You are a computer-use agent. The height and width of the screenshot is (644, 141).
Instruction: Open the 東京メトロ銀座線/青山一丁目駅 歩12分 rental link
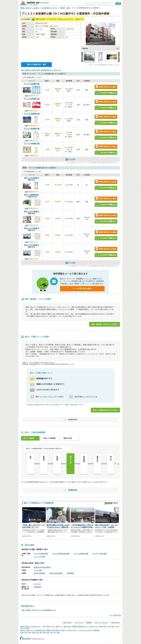tap(32, 196)
